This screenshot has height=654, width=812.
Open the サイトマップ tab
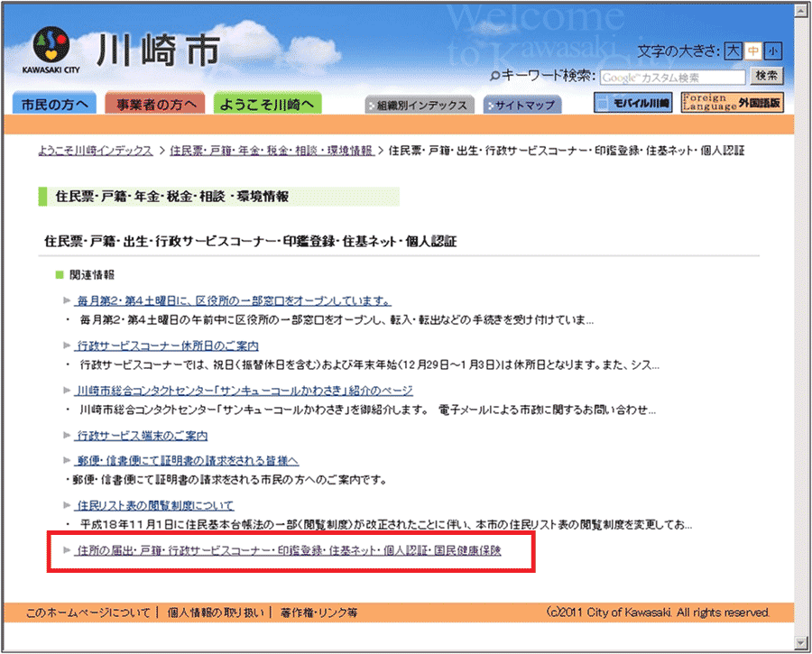coord(522,106)
